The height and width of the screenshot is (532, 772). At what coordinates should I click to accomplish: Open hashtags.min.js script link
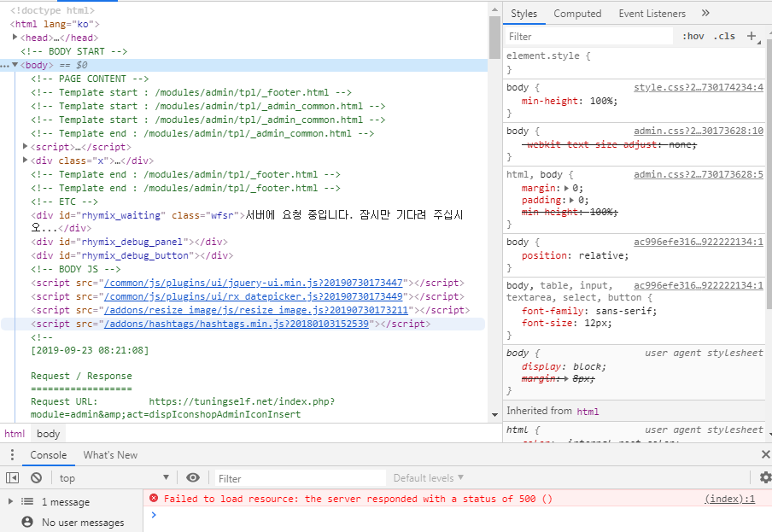(x=237, y=324)
